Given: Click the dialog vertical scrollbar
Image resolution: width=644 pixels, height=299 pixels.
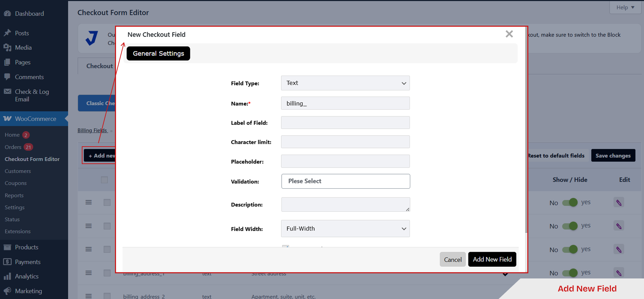Looking at the screenshot, I should pyautogui.click(x=526, y=130).
